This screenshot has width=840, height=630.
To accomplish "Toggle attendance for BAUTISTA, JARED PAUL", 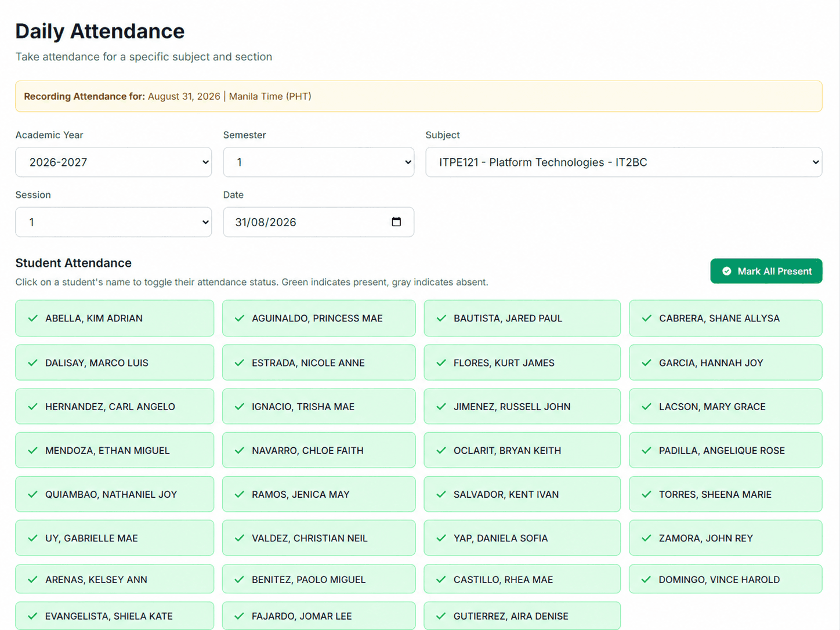I will point(522,318).
